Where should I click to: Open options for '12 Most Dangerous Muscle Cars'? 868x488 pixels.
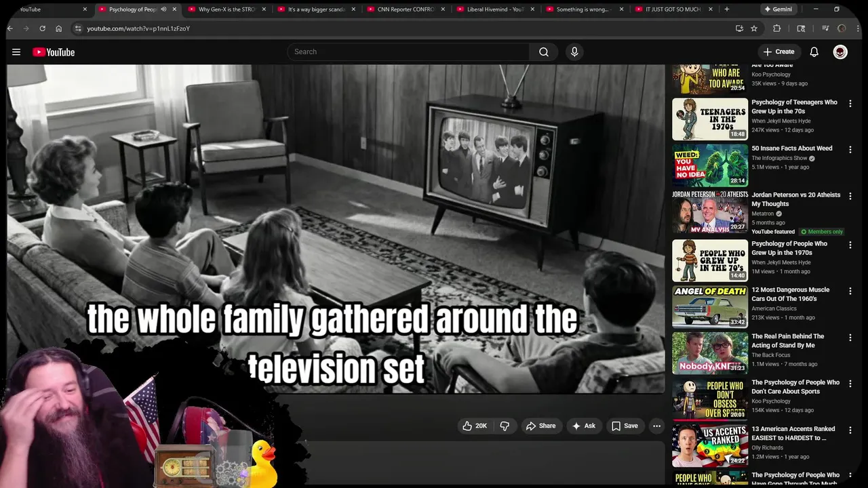(850, 291)
